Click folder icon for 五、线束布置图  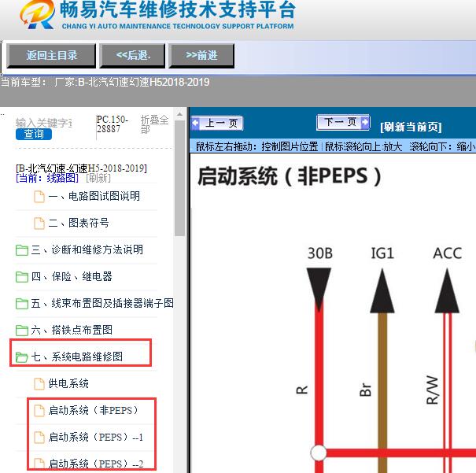click(x=22, y=304)
